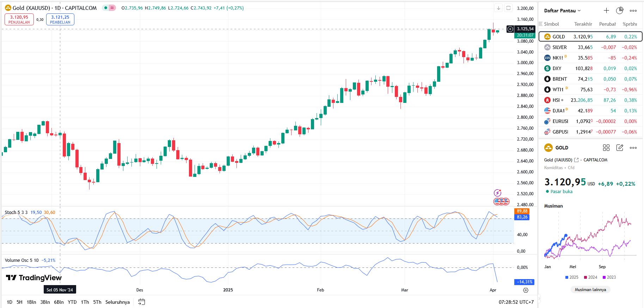Toggle the 2024 series in seasonal legend

tap(590, 277)
